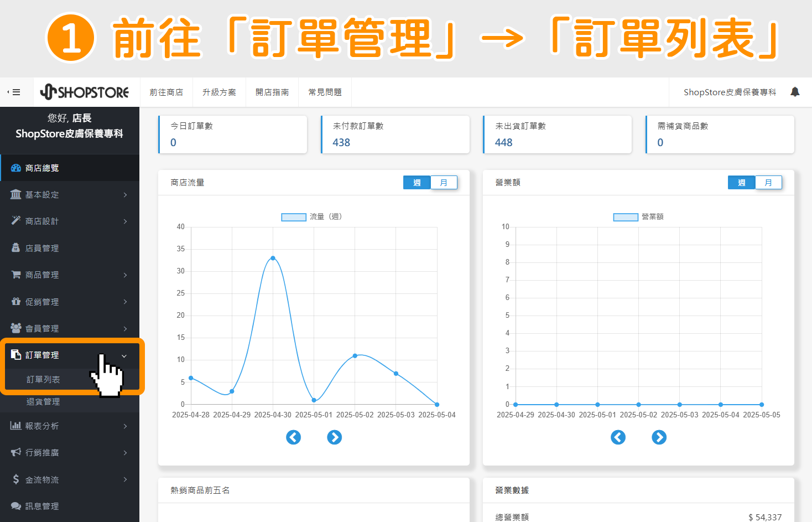This screenshot has width=812, height=522.
Task: Open the 今日訂單數 card
Action: 232,135
